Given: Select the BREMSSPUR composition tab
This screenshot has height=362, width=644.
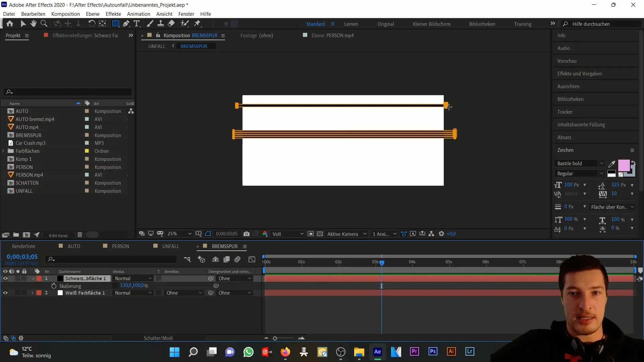Looking at the screenshot, I should click(x=225, y=246).
